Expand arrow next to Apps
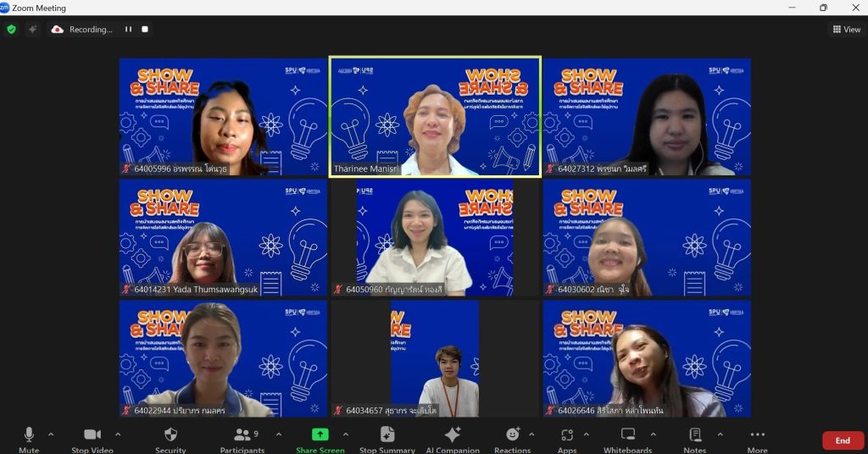Screen dimensions: 868x454 [x=587, y=435]
